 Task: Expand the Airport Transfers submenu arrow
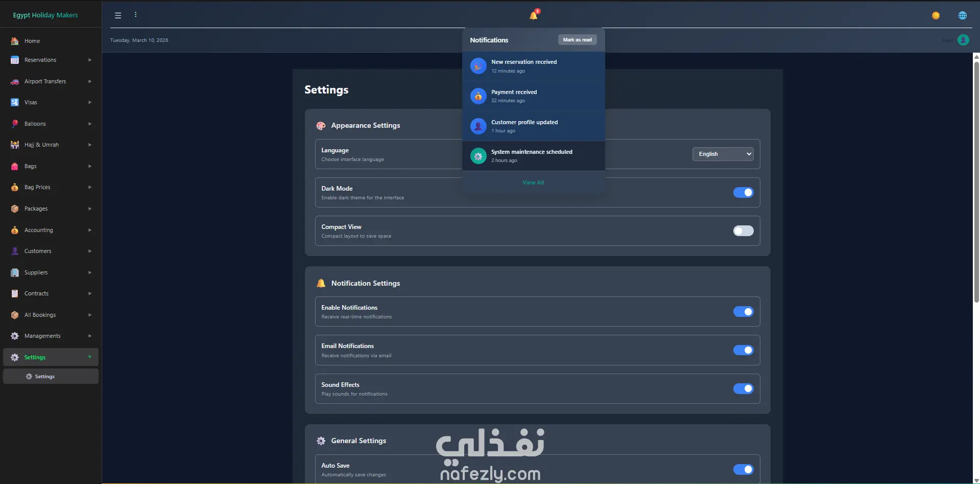[90, 81]
